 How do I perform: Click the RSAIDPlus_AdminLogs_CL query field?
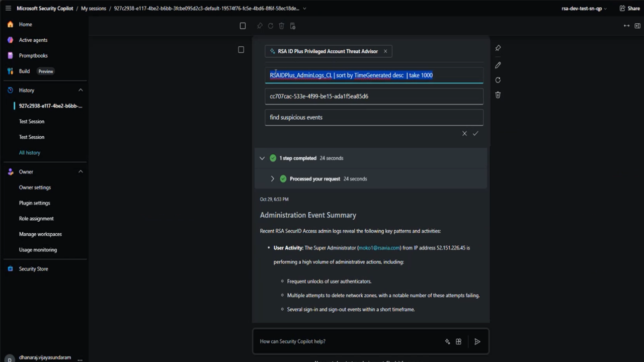374,75
